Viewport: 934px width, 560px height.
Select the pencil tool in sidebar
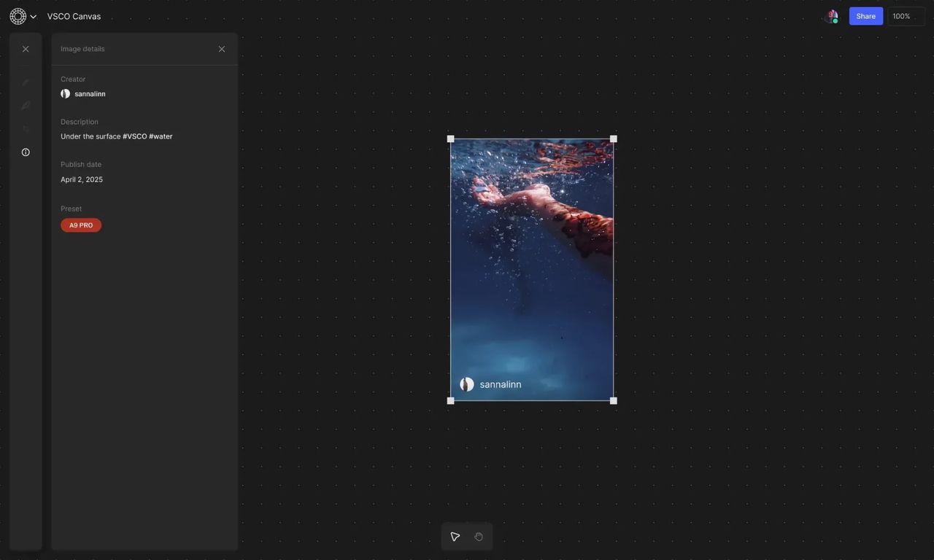[26, 82]
